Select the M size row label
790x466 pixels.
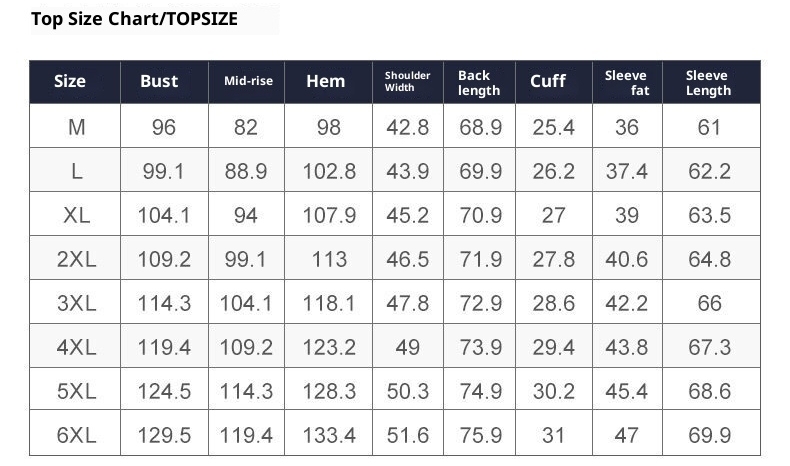[76, 127]
